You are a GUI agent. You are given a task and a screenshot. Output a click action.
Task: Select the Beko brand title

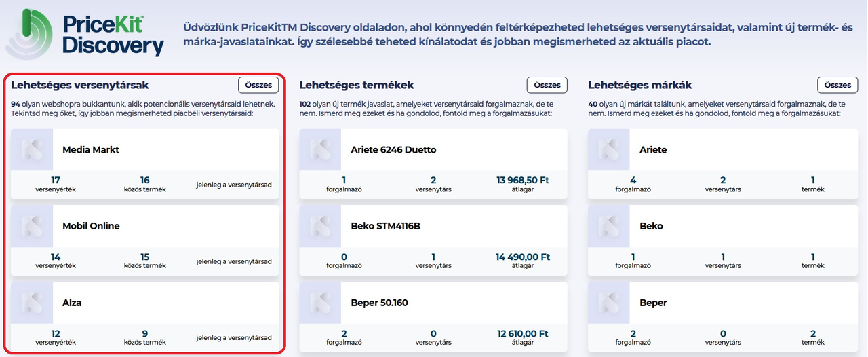click(x=651, y=226)
